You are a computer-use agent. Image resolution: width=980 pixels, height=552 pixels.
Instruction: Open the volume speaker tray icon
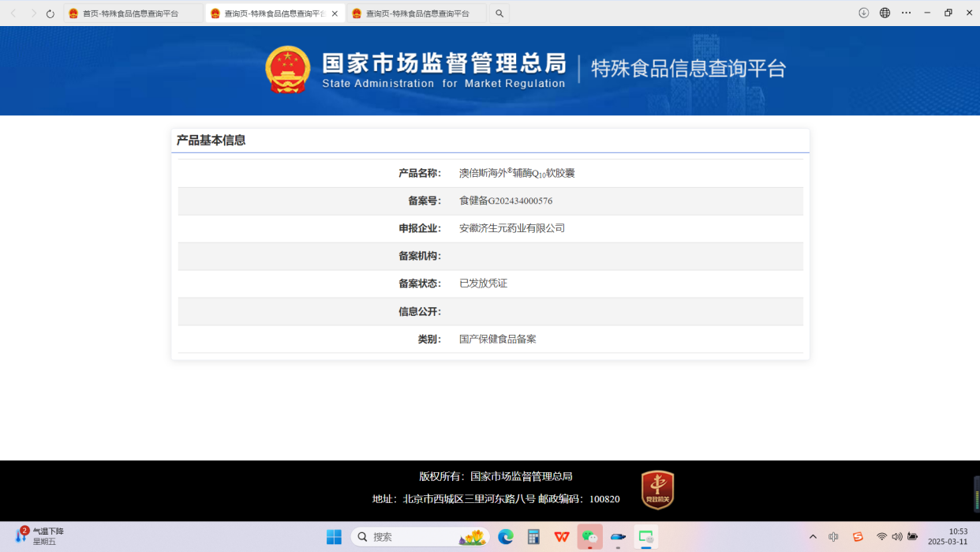[x=896, y=537]
